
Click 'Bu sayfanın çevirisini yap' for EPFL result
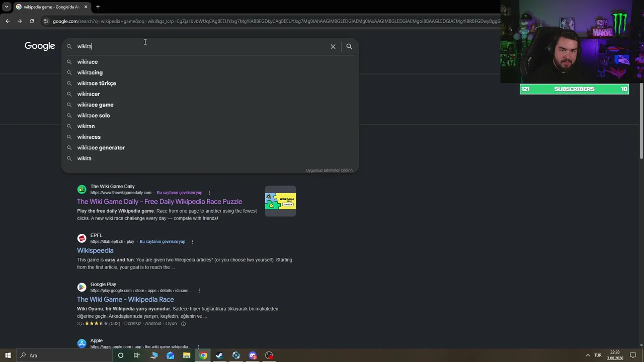162,241
